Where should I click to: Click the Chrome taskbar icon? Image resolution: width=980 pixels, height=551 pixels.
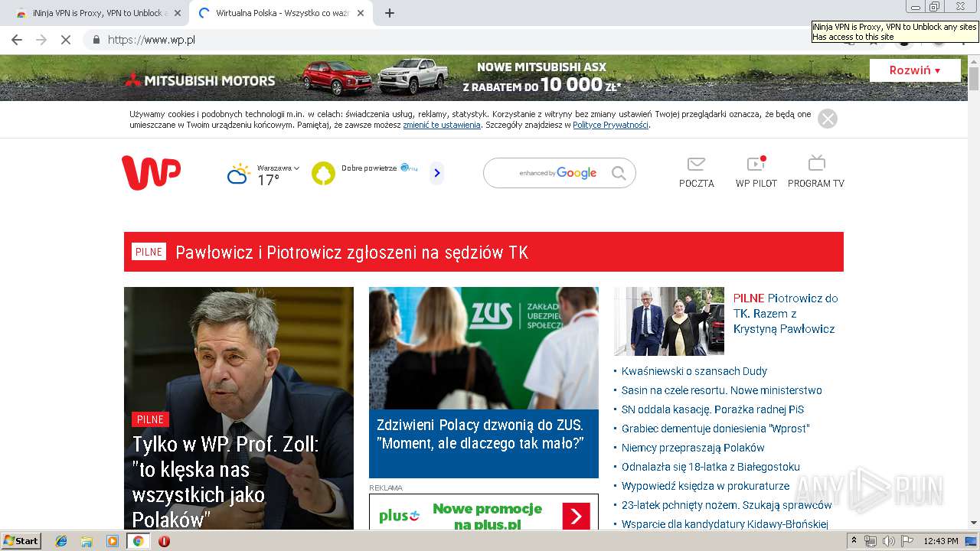tap(138, 541)
